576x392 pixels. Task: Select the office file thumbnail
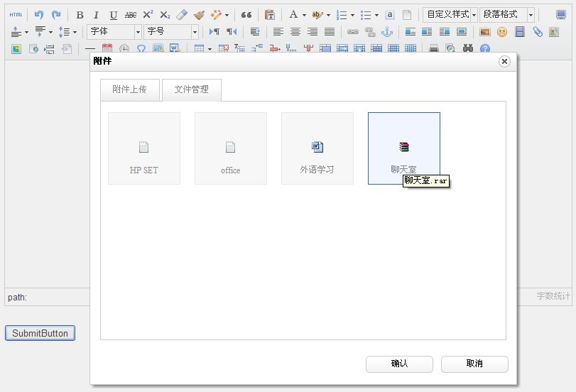[x=231, y=148]
